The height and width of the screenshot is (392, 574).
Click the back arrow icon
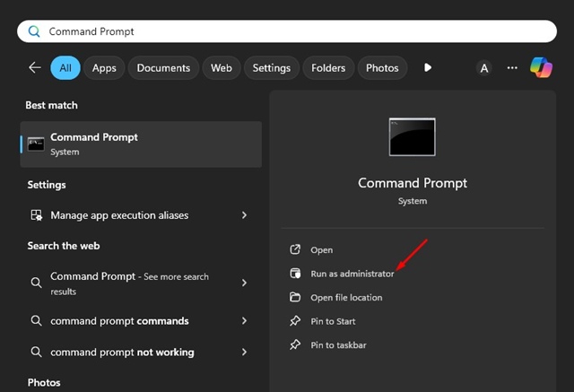click(x=35, y=67)
